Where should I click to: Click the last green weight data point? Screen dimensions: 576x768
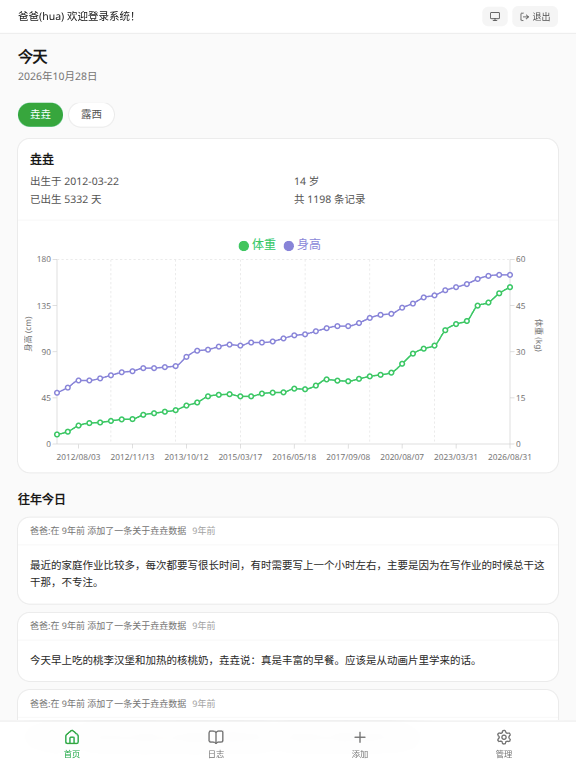tap(510, 288)
